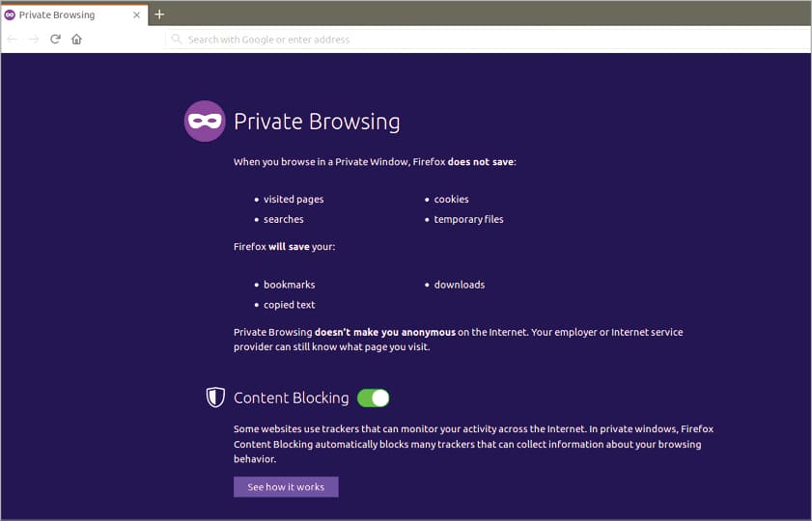Reload the current page
812x521 pixels.
click(x=55, y=40)
